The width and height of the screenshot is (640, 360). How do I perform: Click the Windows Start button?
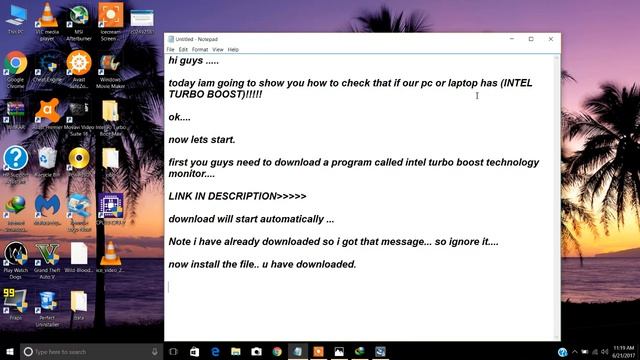pyautogui.click(x=9, y=351)
